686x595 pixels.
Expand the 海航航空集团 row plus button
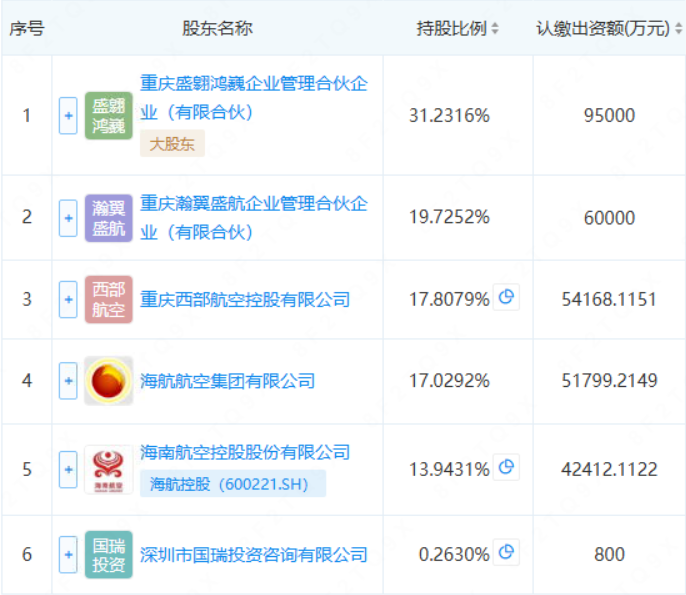(68, 381)
